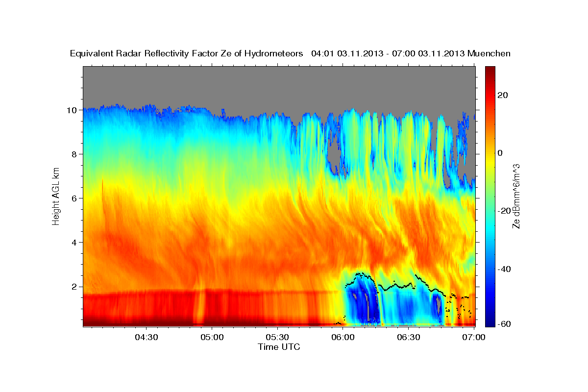
Task: Click the height label '6' on y-axis
Action: click(x=75, y=198)
